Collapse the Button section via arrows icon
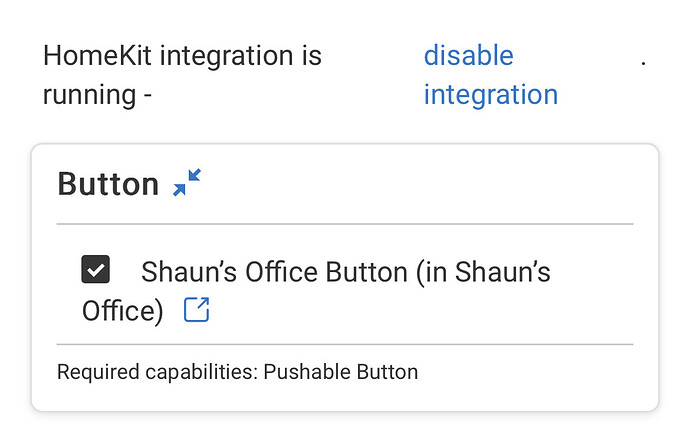 [x=187, y=182]
